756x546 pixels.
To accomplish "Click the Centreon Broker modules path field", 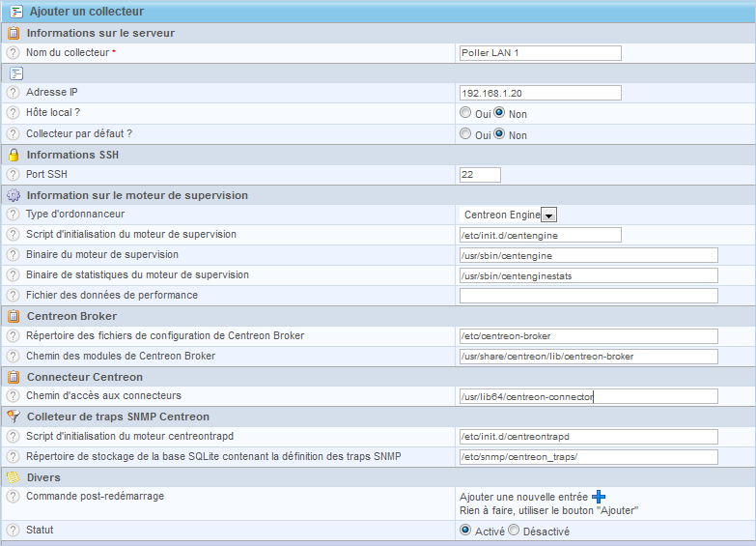I will click(x=589, y=357).
